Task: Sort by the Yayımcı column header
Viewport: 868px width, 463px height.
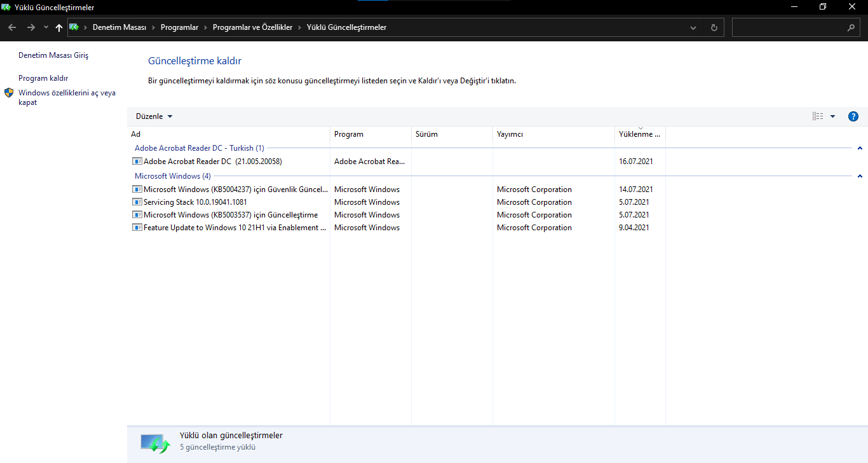Action: [x=554, y=134]
